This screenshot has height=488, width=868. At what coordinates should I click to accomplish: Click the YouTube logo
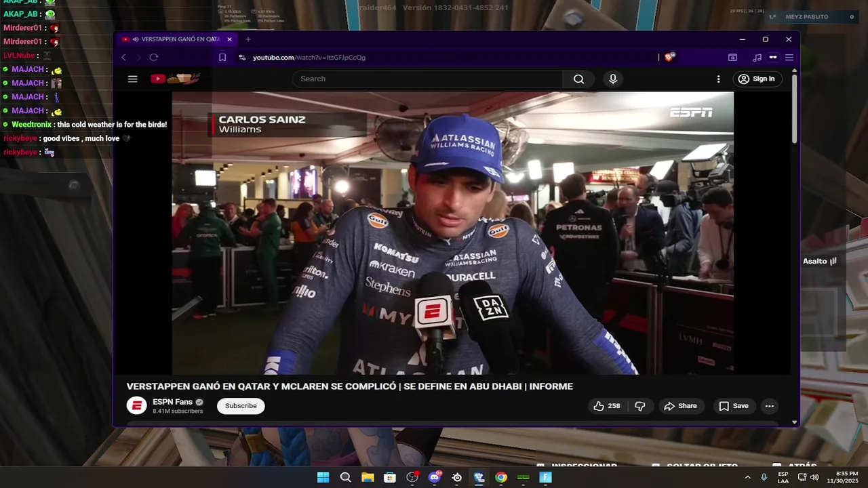point(175,79)
